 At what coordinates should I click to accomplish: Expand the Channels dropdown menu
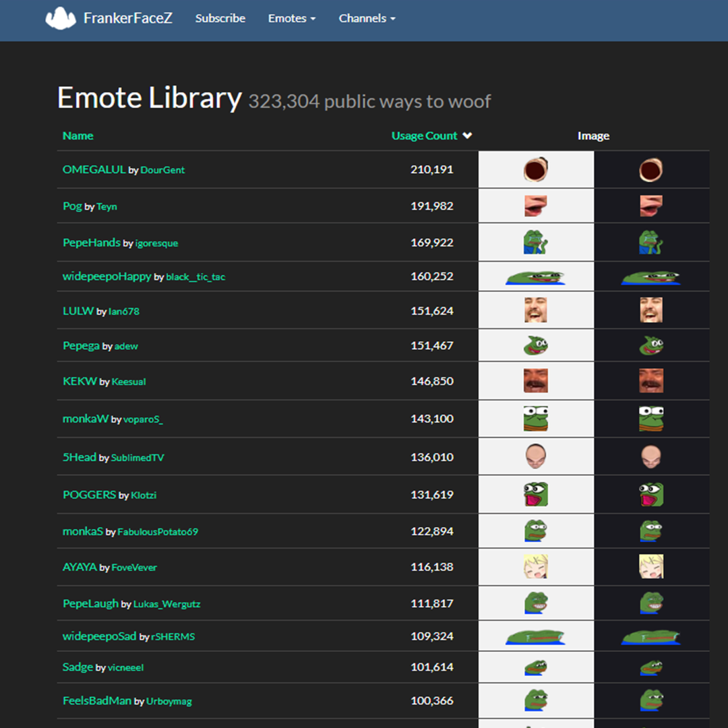pyautogui.click(x=367, y=18)
